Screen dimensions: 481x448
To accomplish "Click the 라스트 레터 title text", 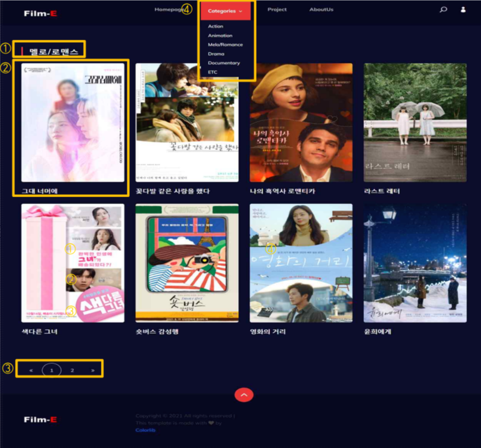I will pos(382,191).
